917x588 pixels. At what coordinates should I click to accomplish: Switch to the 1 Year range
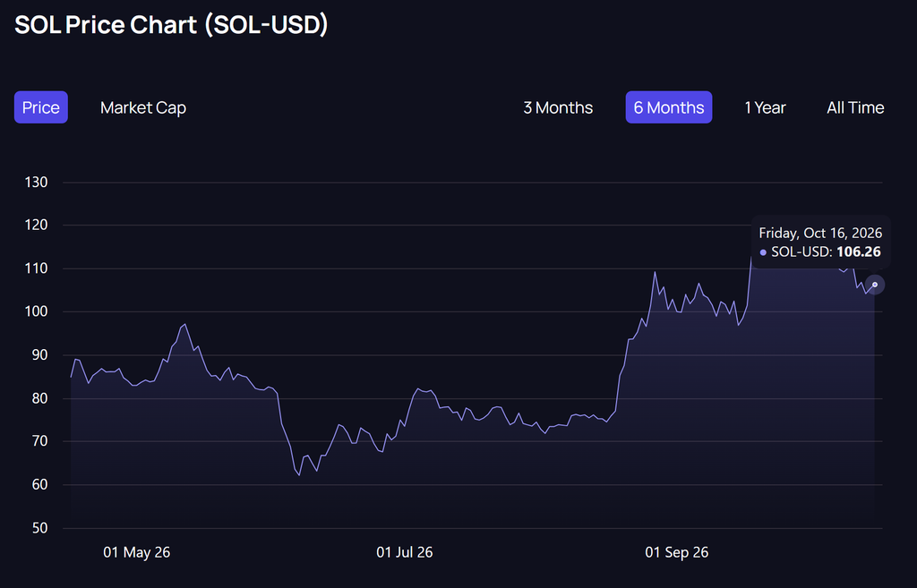pyautogui.click(x=765, y=107)
